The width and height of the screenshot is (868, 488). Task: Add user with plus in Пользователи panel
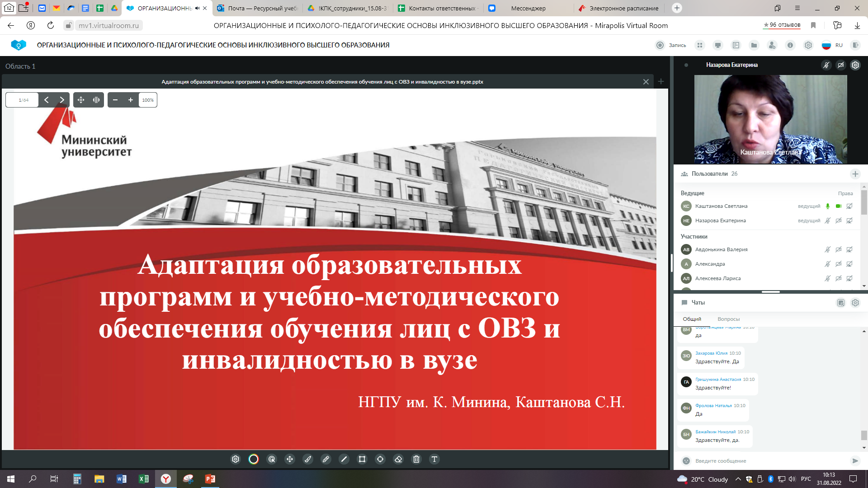click(855, 174)
